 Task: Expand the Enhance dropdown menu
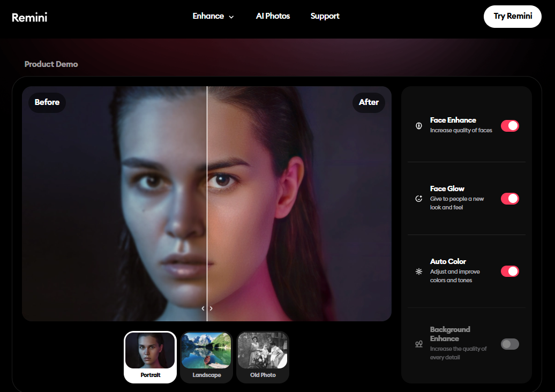[x=208, y=16]
